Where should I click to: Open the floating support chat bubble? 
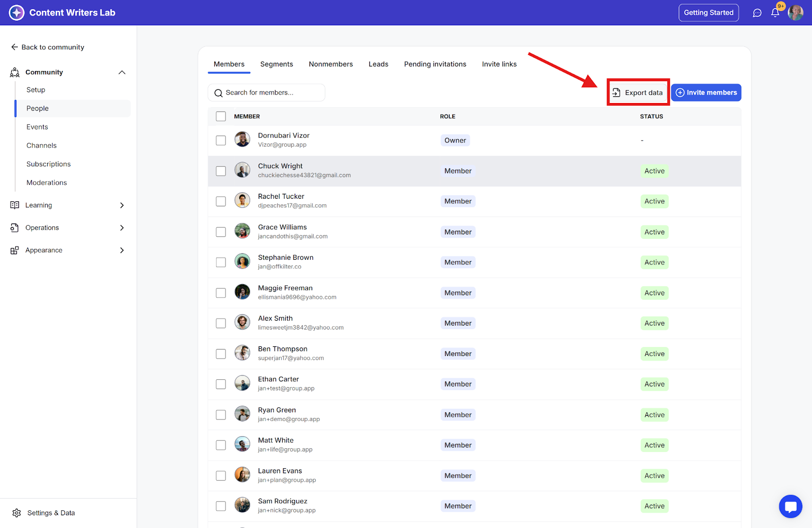point(790,506)
